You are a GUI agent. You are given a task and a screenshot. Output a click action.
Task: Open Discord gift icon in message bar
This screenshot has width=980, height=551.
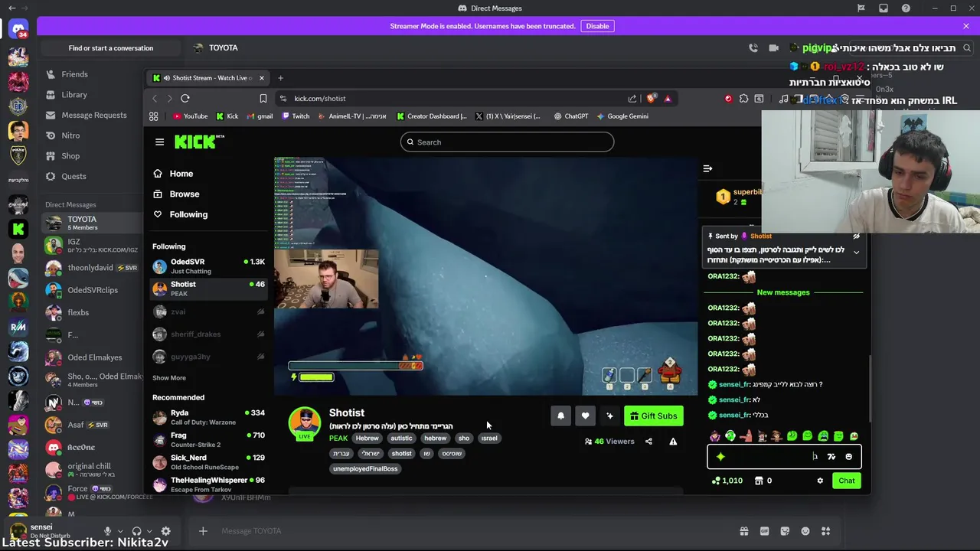(x=743, y=531)
